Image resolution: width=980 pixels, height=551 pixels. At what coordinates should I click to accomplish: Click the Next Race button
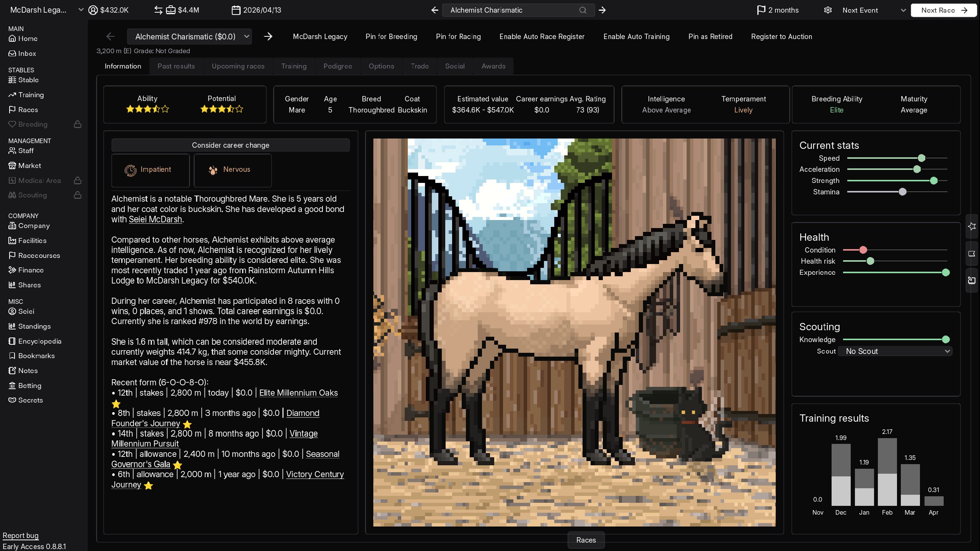[x=943, y=10]
